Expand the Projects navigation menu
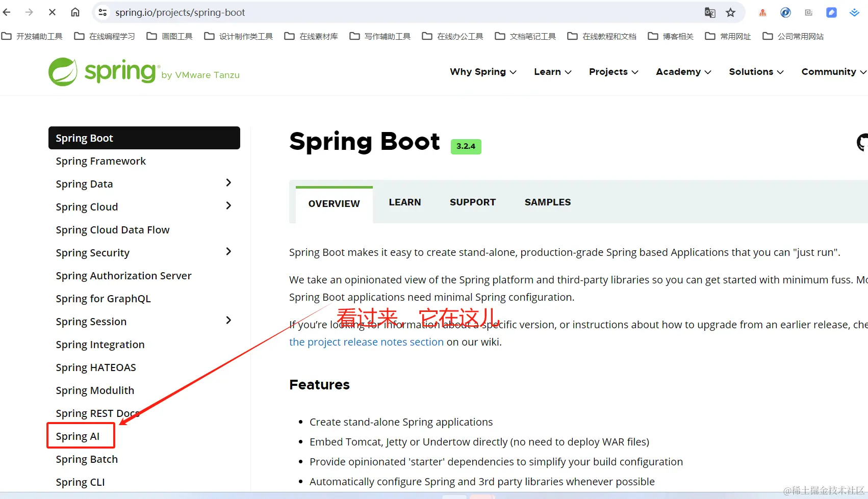 pos(614,72)
